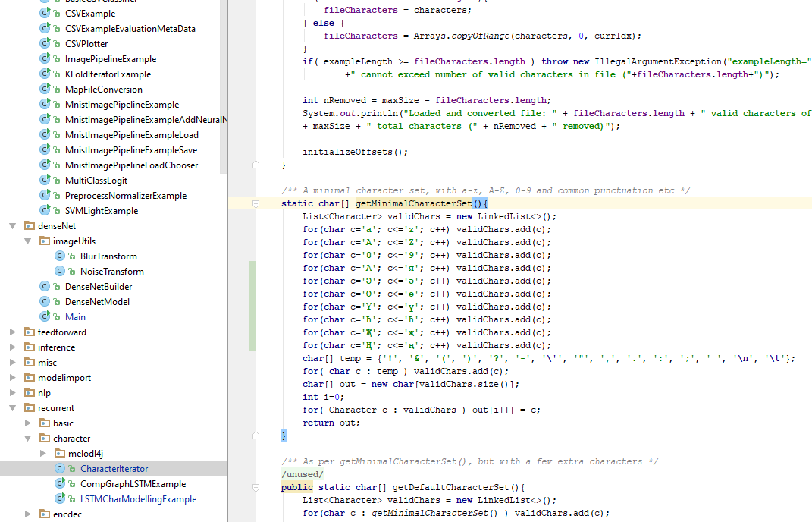
Task: Click the initializeOffsets() call
Action: tap(356, 152)
